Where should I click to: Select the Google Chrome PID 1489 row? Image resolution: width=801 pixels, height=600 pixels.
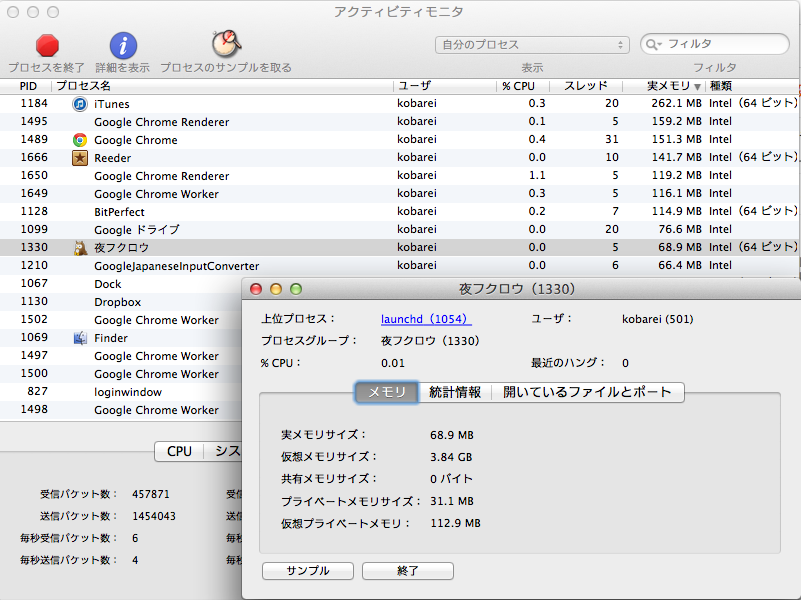(399, 139)
